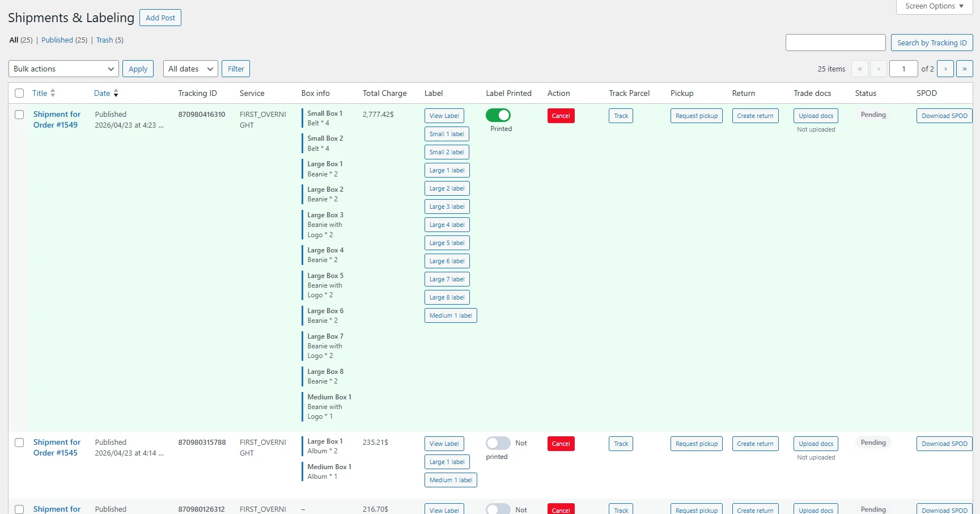Download SPOD for Order #1549
Viewport: 980px width, 514px height.
[944, 116]
